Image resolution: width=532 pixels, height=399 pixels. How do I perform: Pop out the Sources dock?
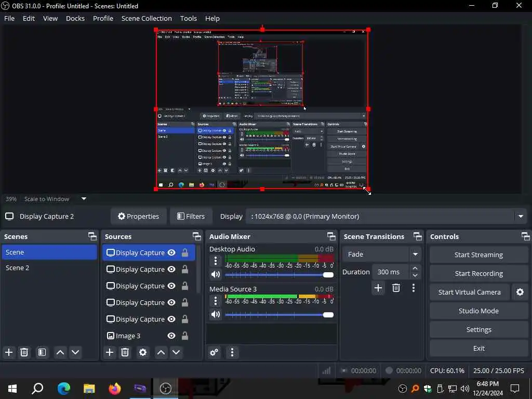coord(197,236)
